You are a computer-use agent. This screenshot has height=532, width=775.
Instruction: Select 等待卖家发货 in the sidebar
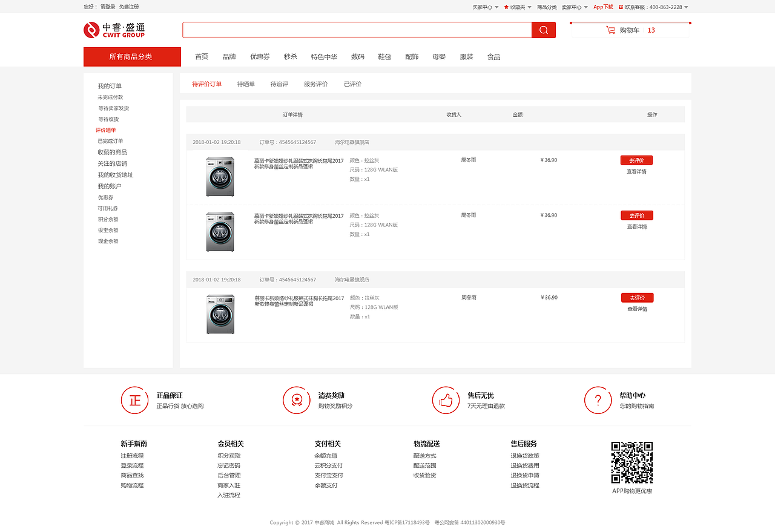114,108
